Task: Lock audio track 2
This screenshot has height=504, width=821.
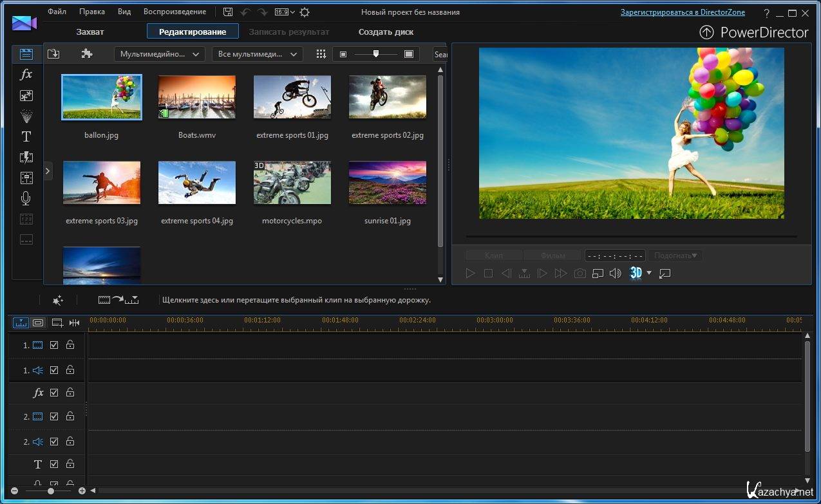Action: click(x=70, y=442)
